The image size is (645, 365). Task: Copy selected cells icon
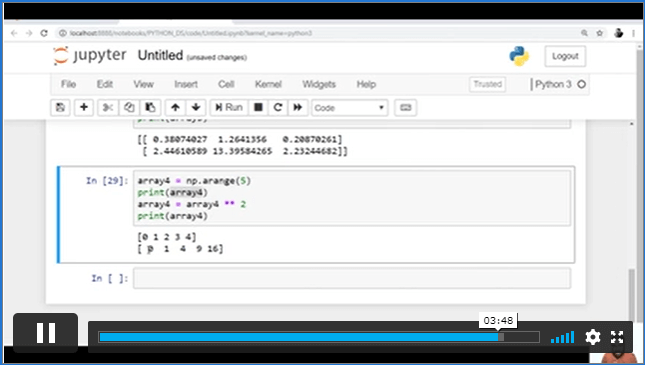click(129, 108)
